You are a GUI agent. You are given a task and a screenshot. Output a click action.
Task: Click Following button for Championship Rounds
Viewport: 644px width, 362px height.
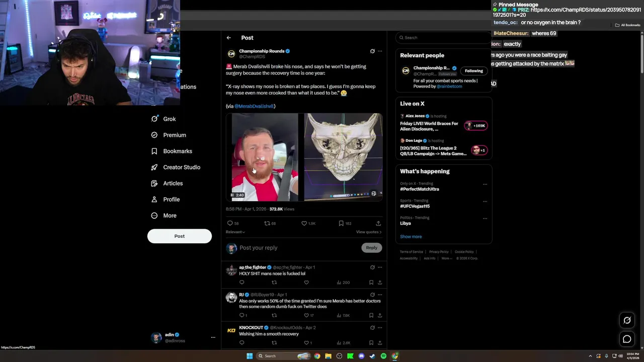474,71
